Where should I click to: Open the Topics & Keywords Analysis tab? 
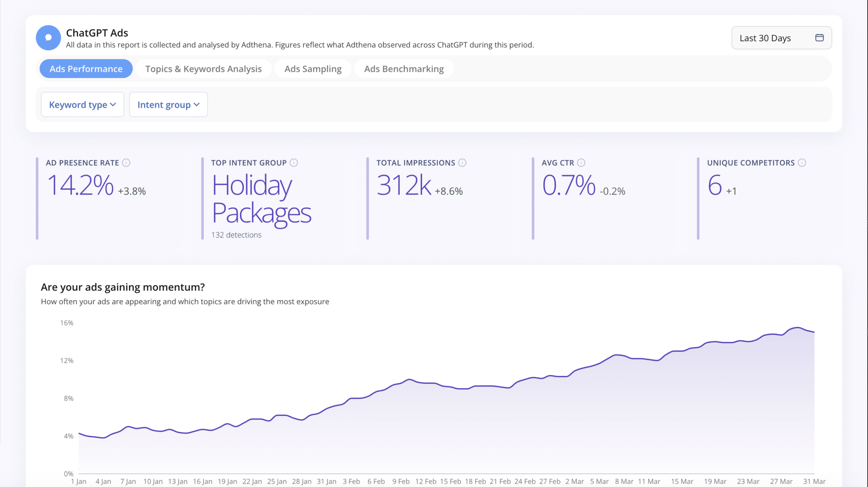click(203, 69)
